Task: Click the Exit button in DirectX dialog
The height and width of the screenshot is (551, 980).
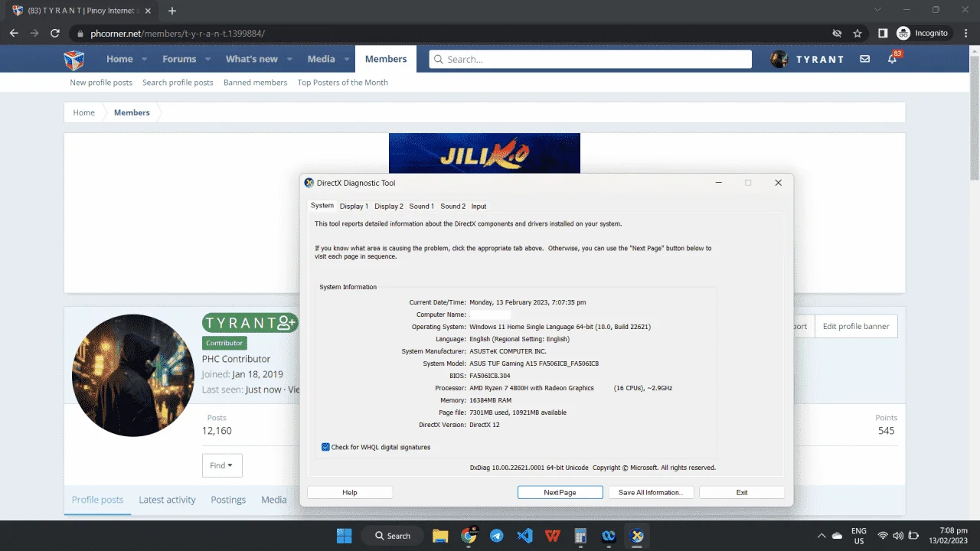Action: 742,492
